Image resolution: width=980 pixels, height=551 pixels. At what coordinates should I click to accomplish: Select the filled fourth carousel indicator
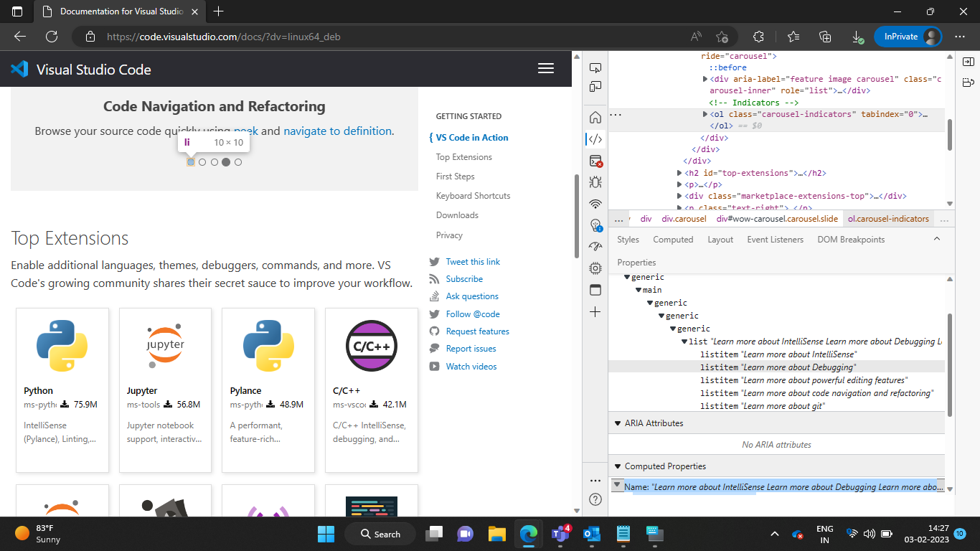[226, 162]
